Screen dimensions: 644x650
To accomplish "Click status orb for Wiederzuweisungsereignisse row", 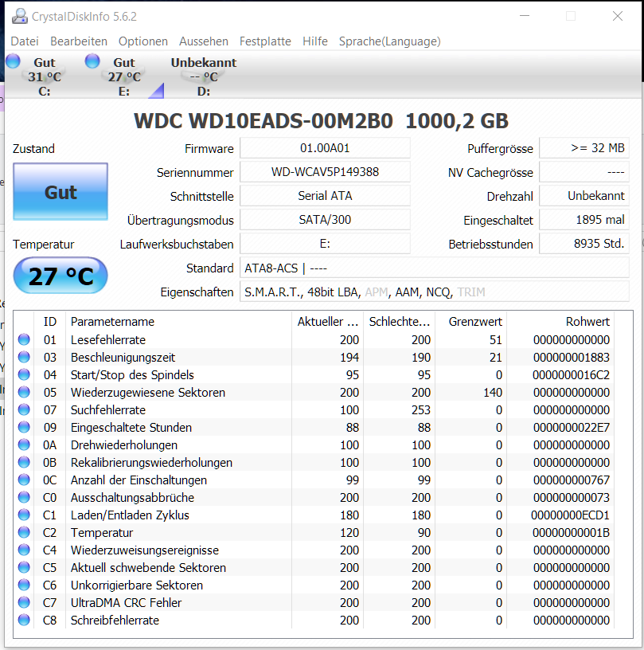I will pos(24,550).
